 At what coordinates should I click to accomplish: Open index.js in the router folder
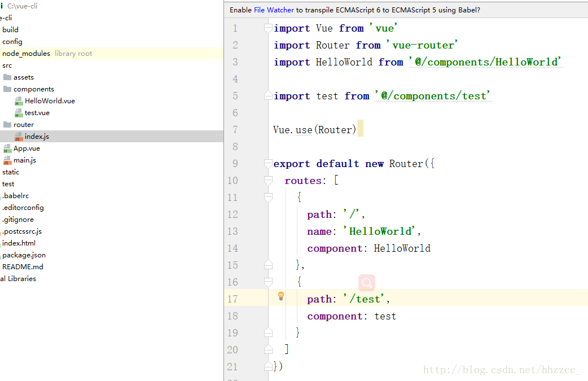[x=37, y=137]
